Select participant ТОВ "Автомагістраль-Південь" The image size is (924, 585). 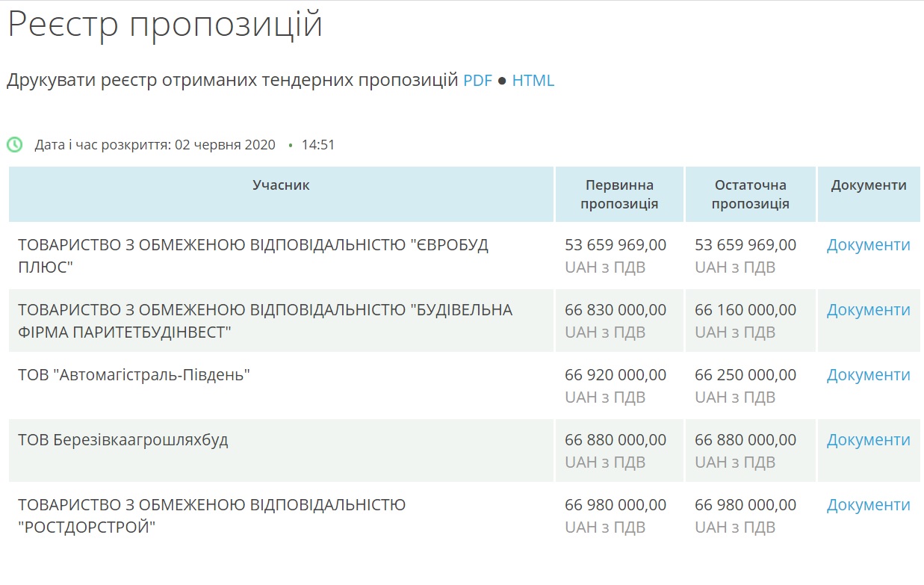pos(134,375)
